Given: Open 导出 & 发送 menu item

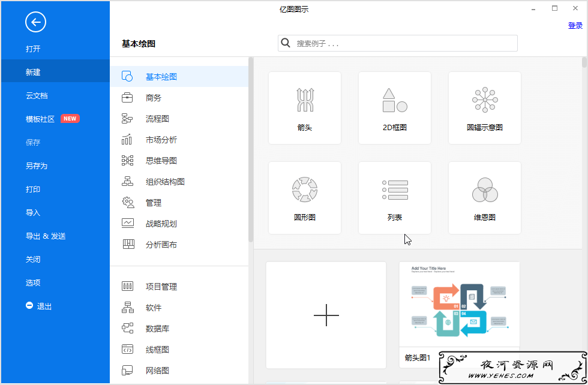Looking at the screenshot, I should coord(46,236).
